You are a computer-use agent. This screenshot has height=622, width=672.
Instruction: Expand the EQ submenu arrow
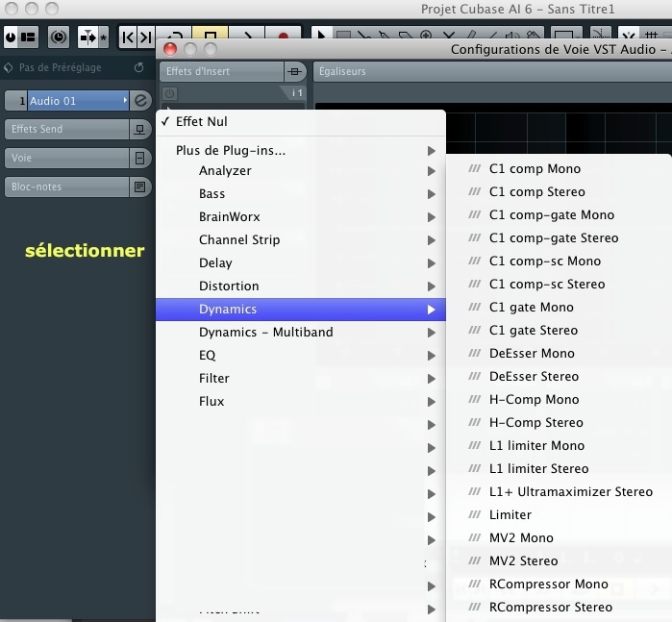click(431, 356)
